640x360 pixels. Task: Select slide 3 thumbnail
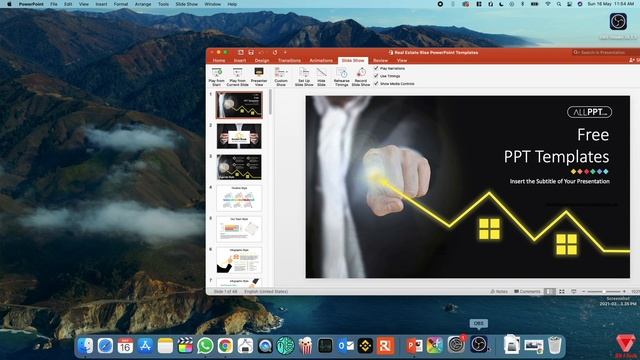(x=239, y=167)
